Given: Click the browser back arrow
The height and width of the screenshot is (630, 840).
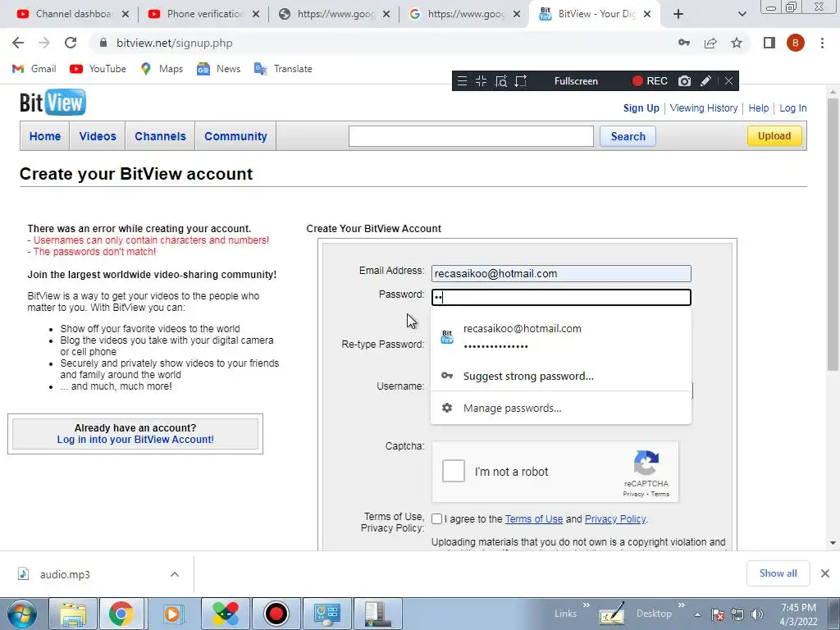Looking at the screenshot, I should point(18,43).
